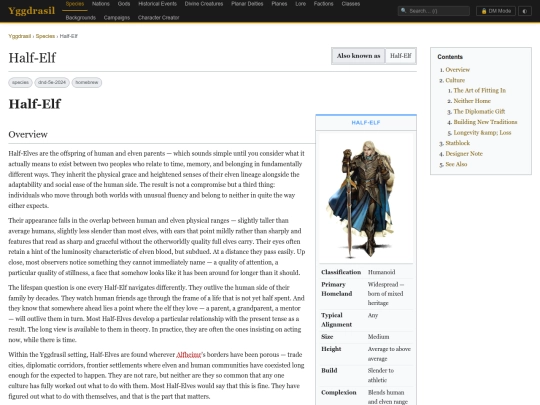
Task: Follow the Yggdrasil breadcrumb link
Action: 20,36
